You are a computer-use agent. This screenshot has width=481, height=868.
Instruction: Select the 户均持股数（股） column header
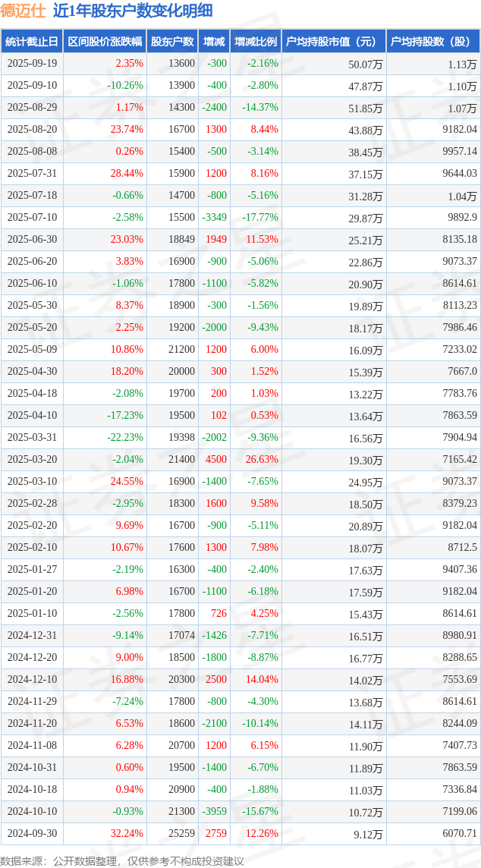coord(433,42)
